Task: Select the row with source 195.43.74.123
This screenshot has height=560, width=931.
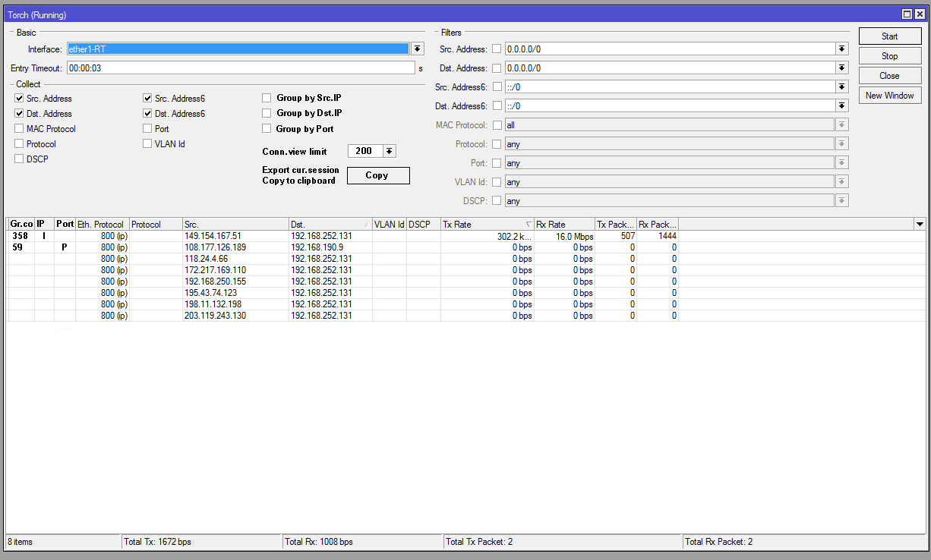Action: coord(466,293)
